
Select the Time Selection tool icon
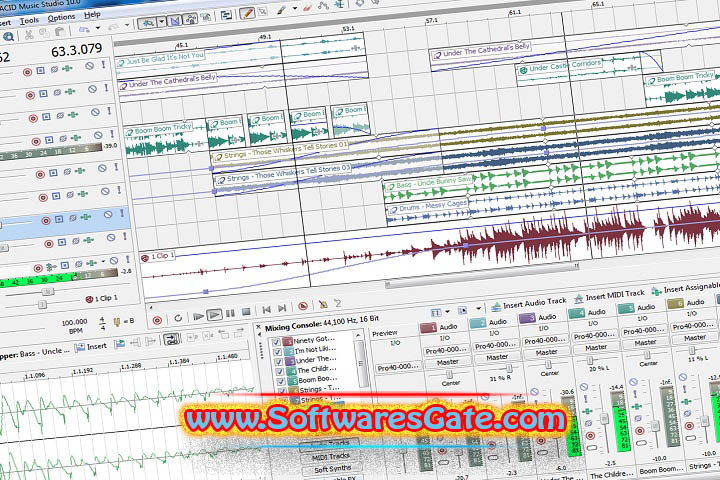click(x=339, y=4)
